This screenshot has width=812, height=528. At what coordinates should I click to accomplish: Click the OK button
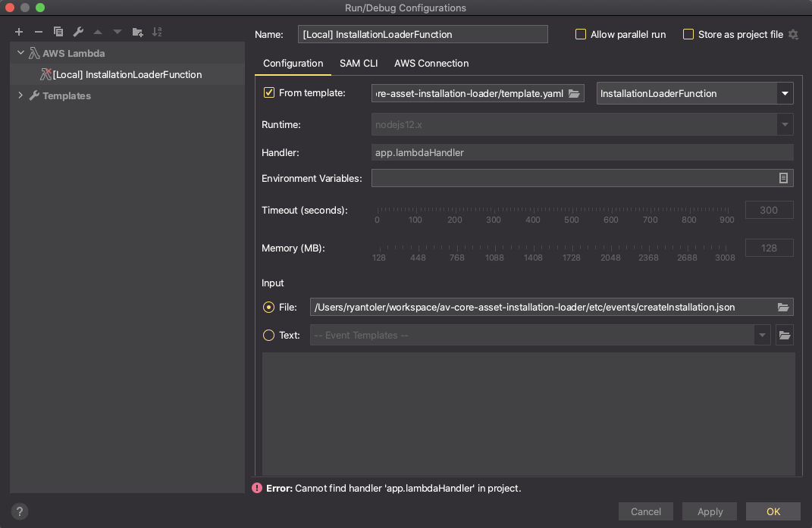(x=773, y=511)
